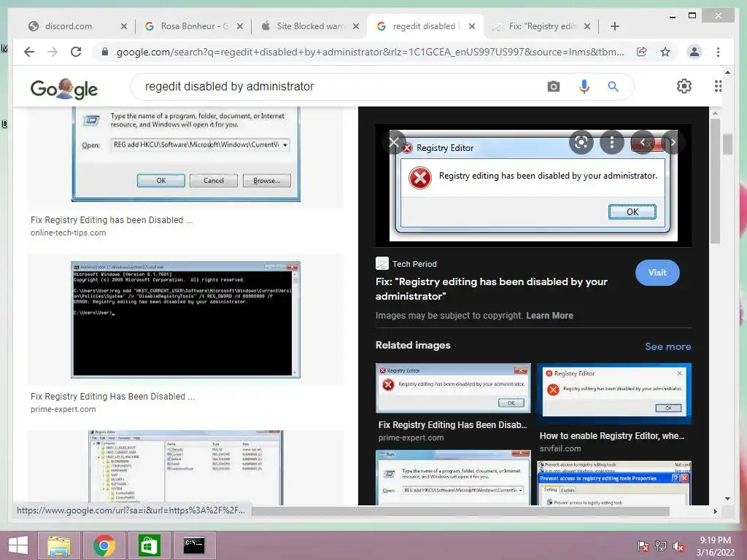Open File Explorer from the taskbar

tap(58, 545)
